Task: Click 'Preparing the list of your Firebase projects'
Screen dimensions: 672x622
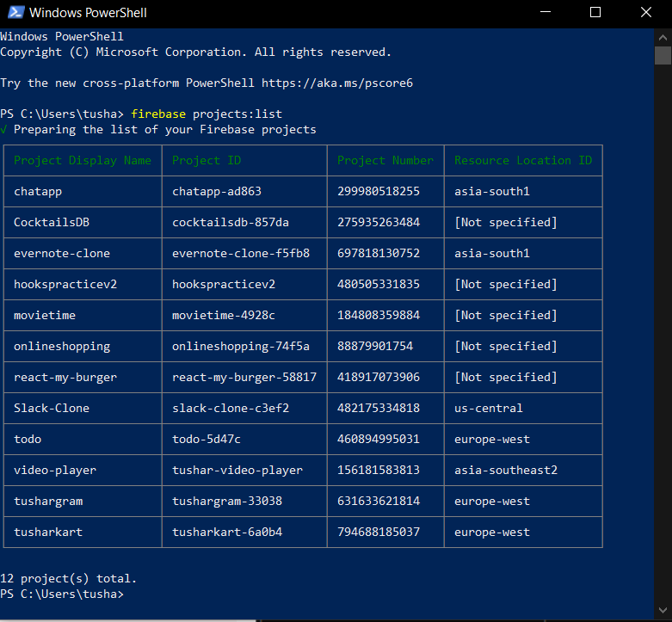Action: (164, 129)
